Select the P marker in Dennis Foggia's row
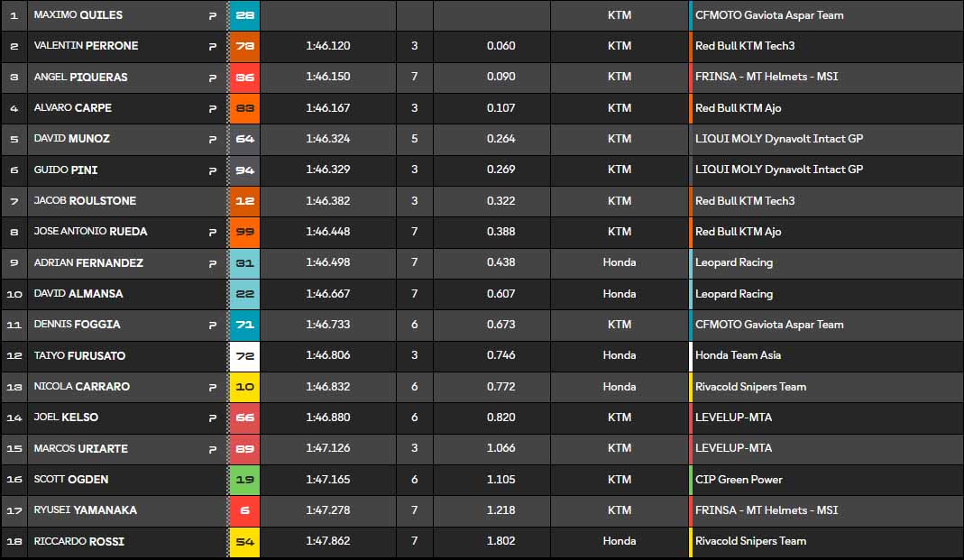Screen dimensions: 964x560 tap(213, 325)
